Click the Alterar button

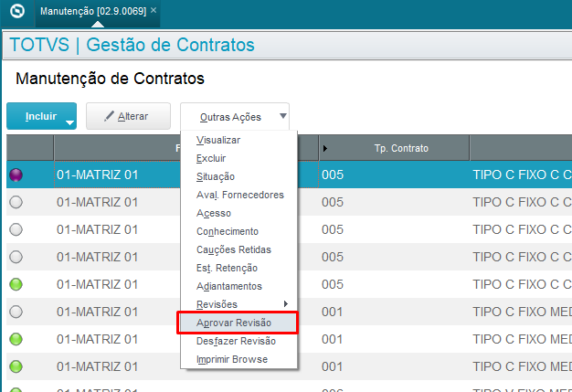pos(128,116)
